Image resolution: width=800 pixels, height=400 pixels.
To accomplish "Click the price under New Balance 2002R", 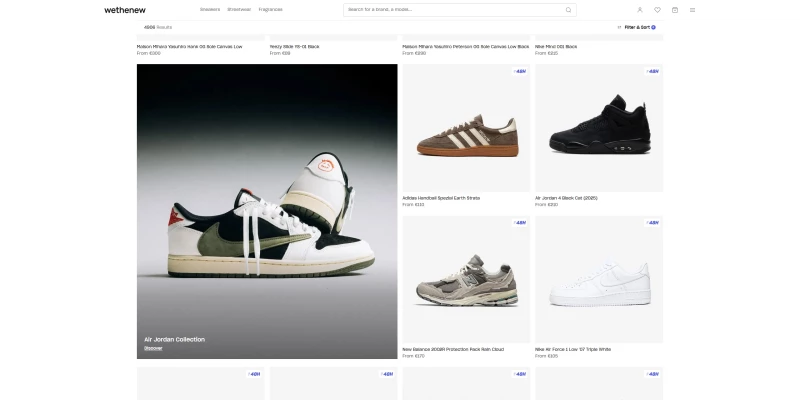I will tap(413, 356).
